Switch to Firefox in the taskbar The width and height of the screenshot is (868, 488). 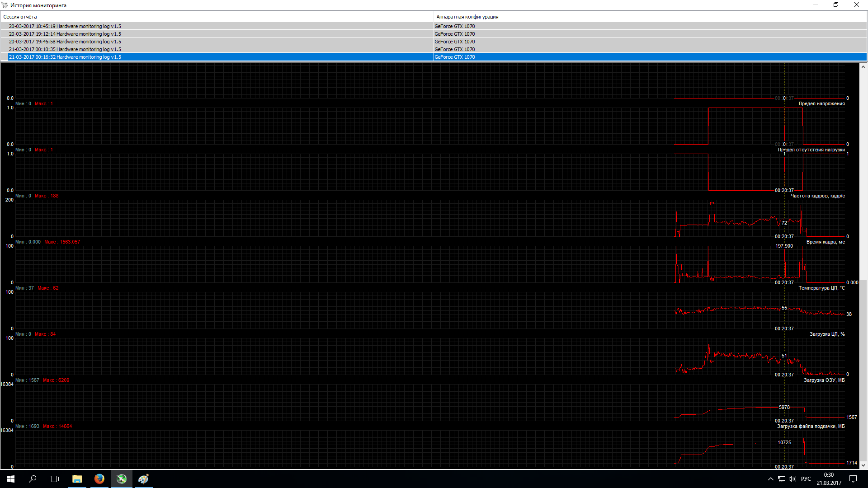click(x=99, y=479)
